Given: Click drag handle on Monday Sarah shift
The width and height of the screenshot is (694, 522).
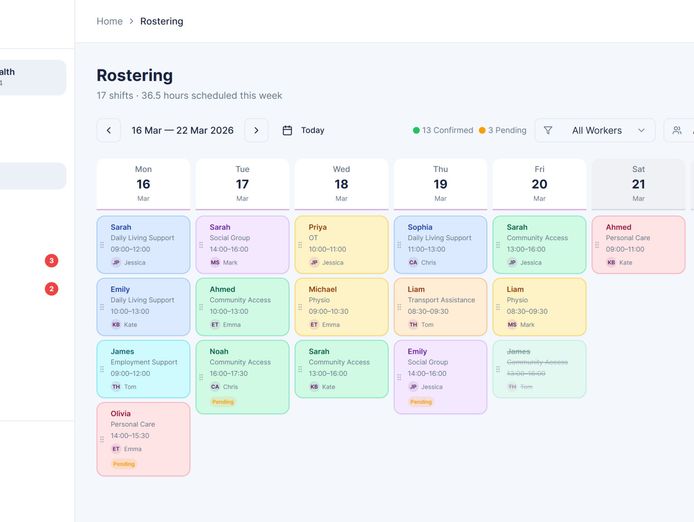Looking at the screenshot, I should pos(101,245).
